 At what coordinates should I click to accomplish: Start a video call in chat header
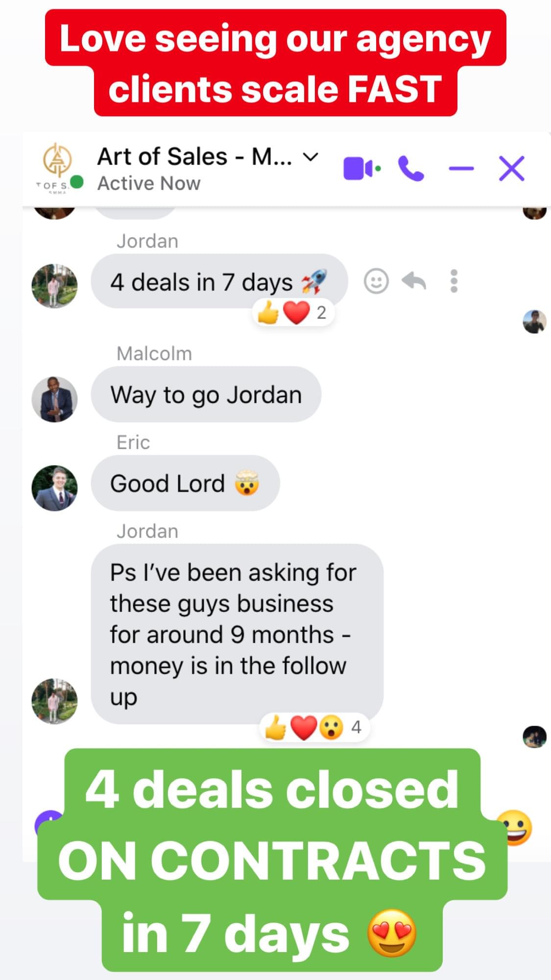(x=362, y=169)
